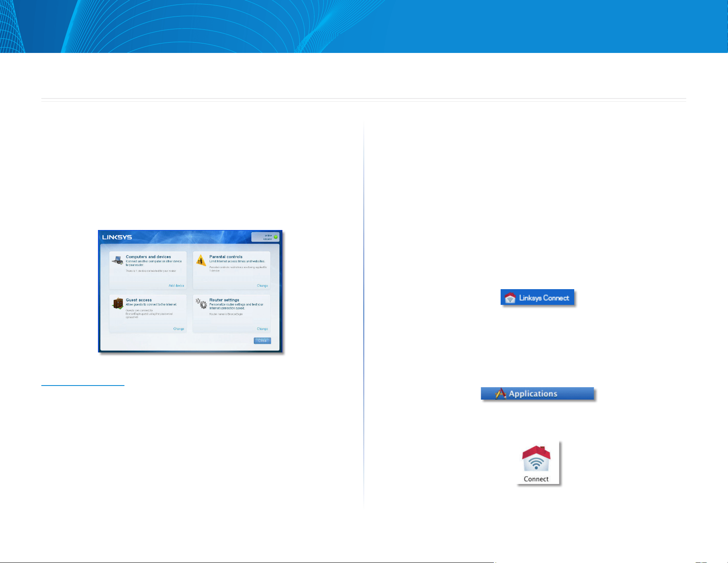728x563 pixels.
Task: Click the house icon on Linksys Connect button
Action: coord(510,298)
